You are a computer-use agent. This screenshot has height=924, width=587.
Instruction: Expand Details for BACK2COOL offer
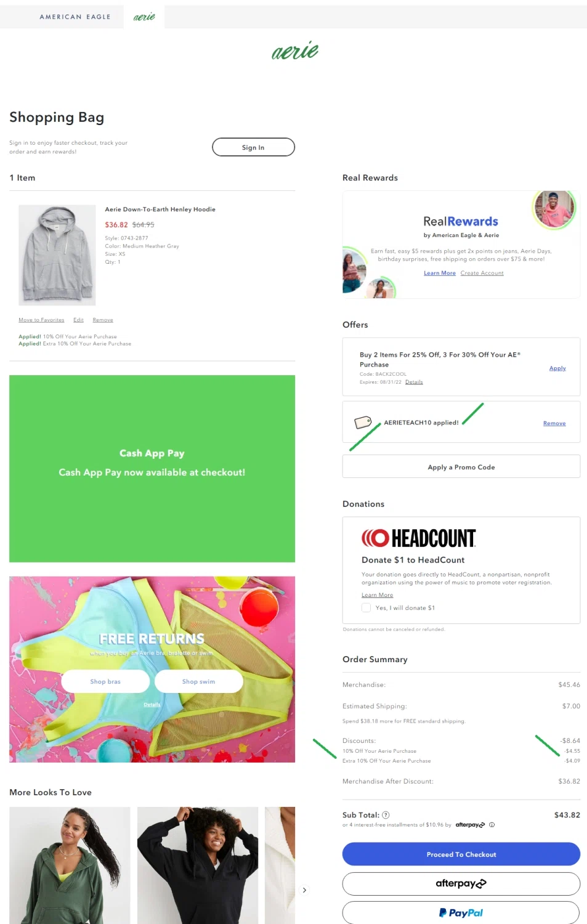pyautogui.click(x=414, y=382)
